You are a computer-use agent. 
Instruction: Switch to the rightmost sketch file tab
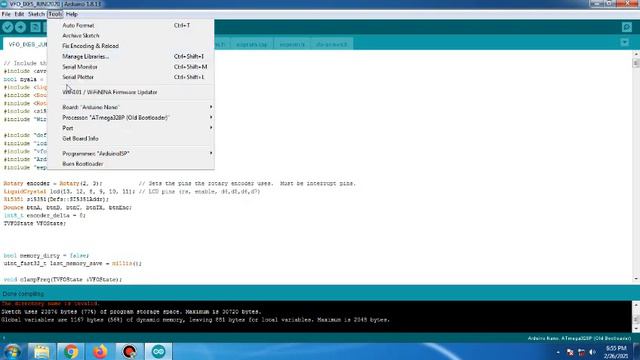click(x=331, y=44)
